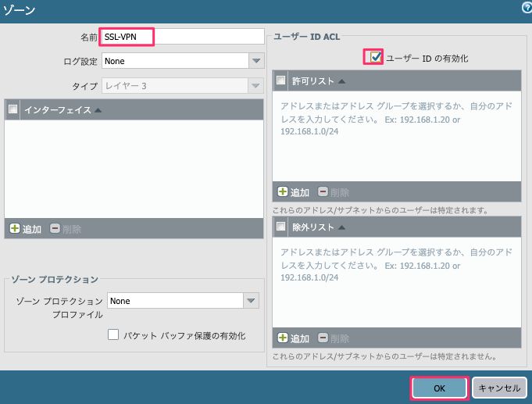The image size is (532, 404).
Task: Click the minus icon under 除外リスト
Action: pos(323,338)
